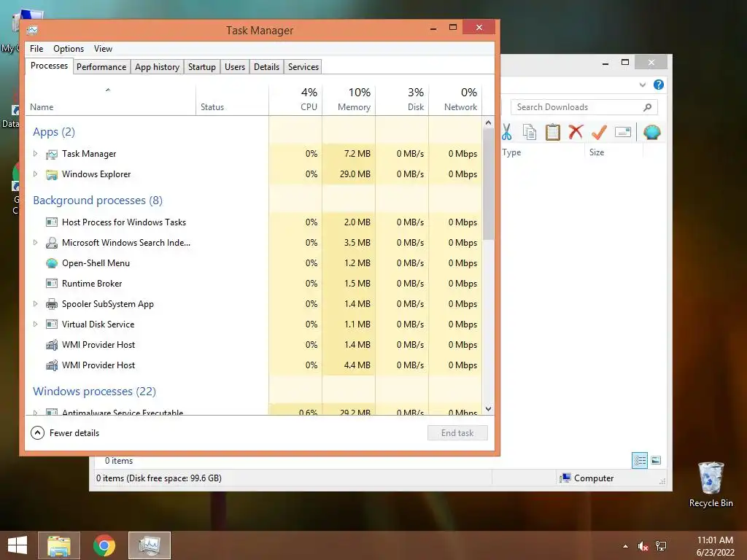Expand Microsoft Windows Search Indexer row
The width and height of the screenshot is (747, 560).
[x=35, y=242]
